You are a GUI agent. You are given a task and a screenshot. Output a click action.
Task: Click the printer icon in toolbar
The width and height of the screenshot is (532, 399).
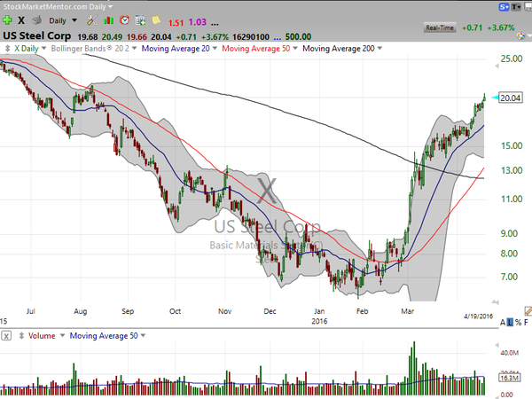coord(36,20)
